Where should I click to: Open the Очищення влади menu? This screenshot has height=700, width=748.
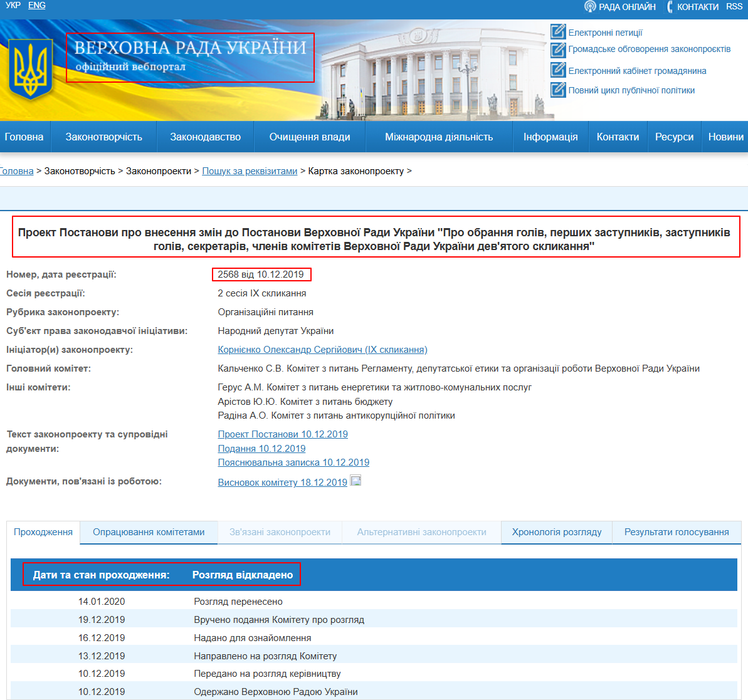(x=310, y=137)
